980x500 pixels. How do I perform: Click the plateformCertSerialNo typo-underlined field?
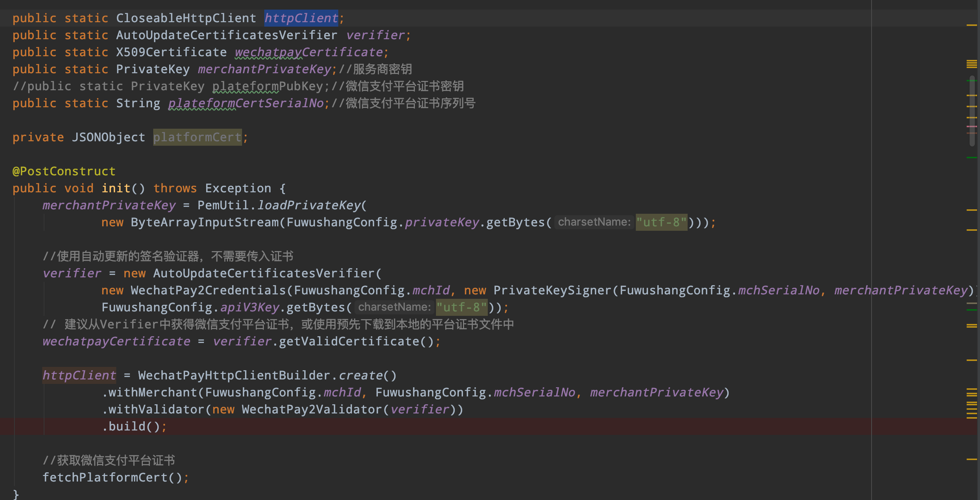click(x=246, y=103)
